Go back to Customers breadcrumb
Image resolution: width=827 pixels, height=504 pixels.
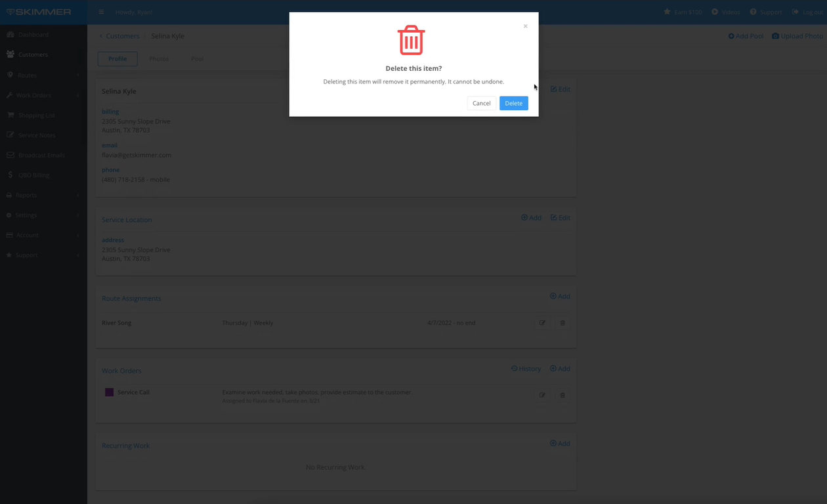pyautogui.click(x=122, y=36)
